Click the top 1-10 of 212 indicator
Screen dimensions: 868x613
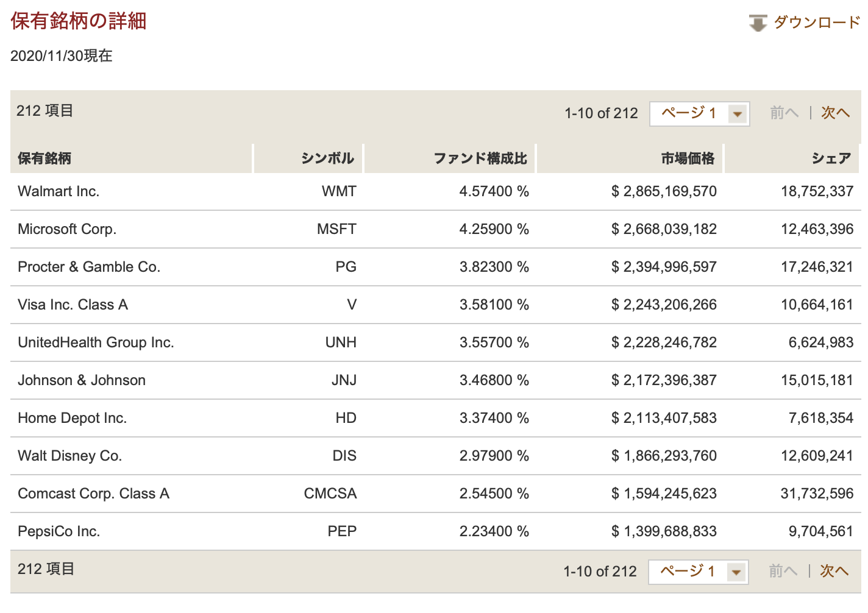[601, 113]
